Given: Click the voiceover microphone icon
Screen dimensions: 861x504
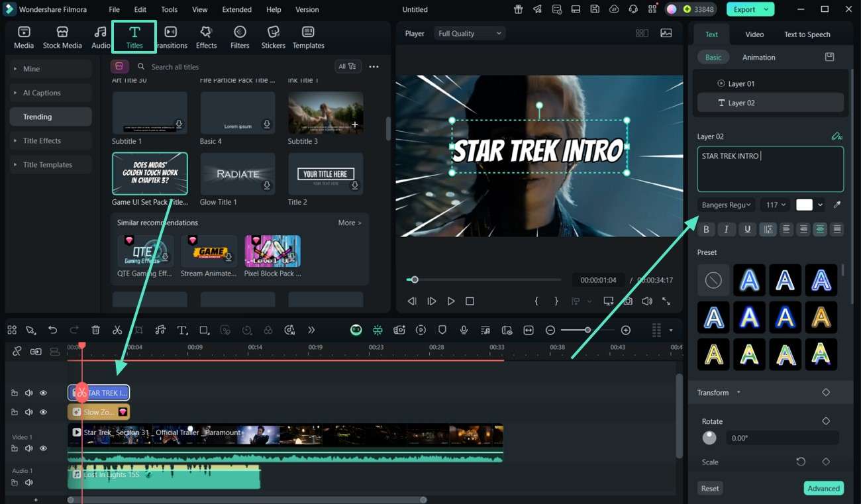Looking at the screenshot, I should [464, 330].
